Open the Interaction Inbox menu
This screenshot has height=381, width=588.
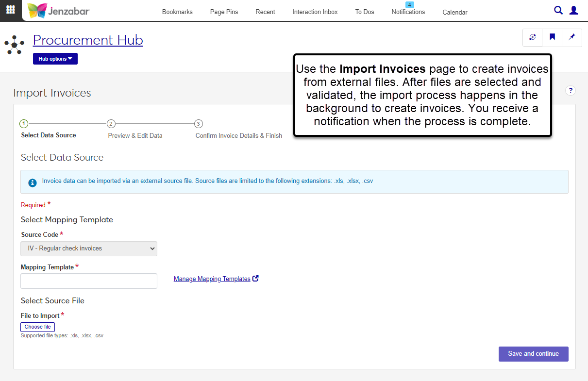coord(315,12)
